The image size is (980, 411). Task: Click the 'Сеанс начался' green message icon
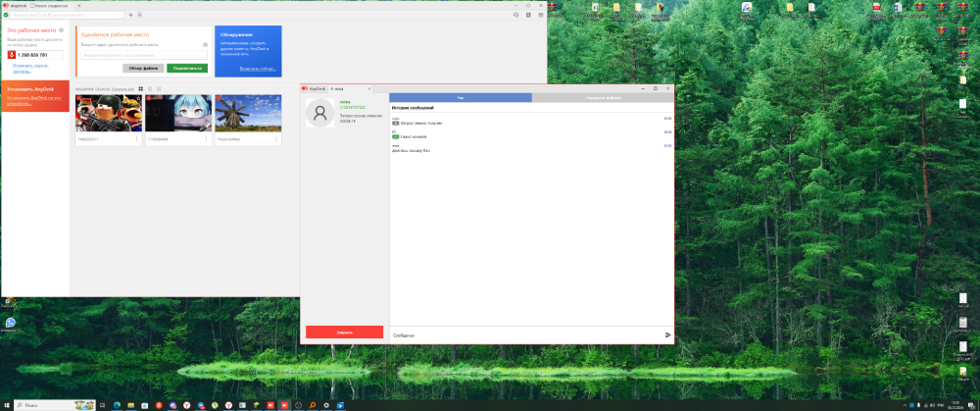coord(395,136)
